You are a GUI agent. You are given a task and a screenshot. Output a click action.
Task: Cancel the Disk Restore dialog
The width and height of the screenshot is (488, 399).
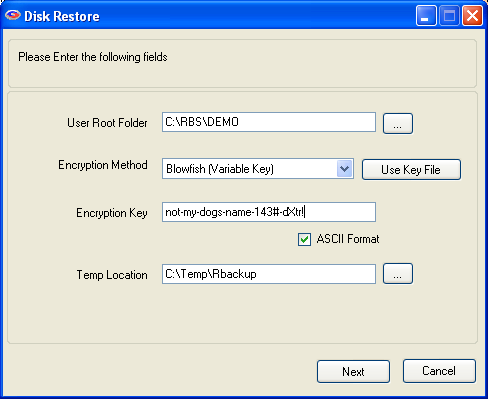(x=439, y=371)
